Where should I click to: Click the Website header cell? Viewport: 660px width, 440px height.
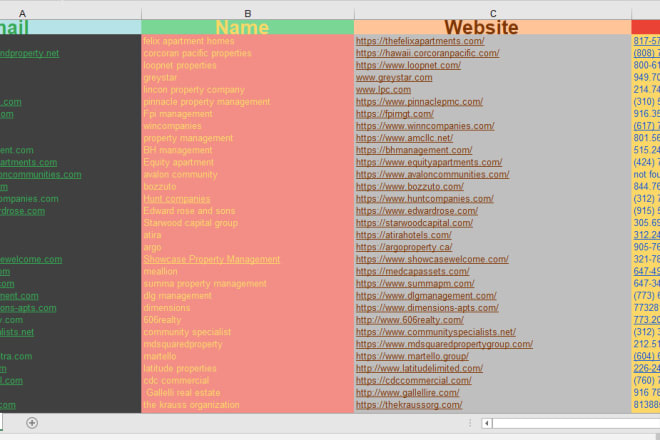click(492, 27)
